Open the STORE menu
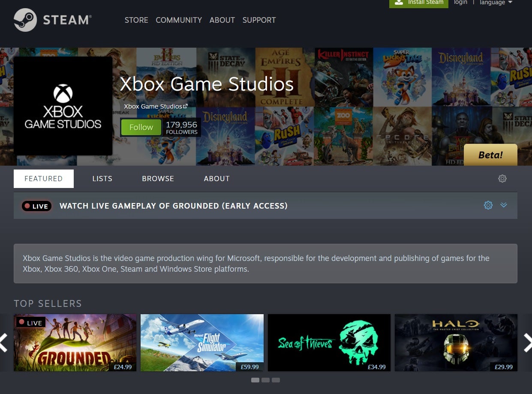 click(136, 20)
